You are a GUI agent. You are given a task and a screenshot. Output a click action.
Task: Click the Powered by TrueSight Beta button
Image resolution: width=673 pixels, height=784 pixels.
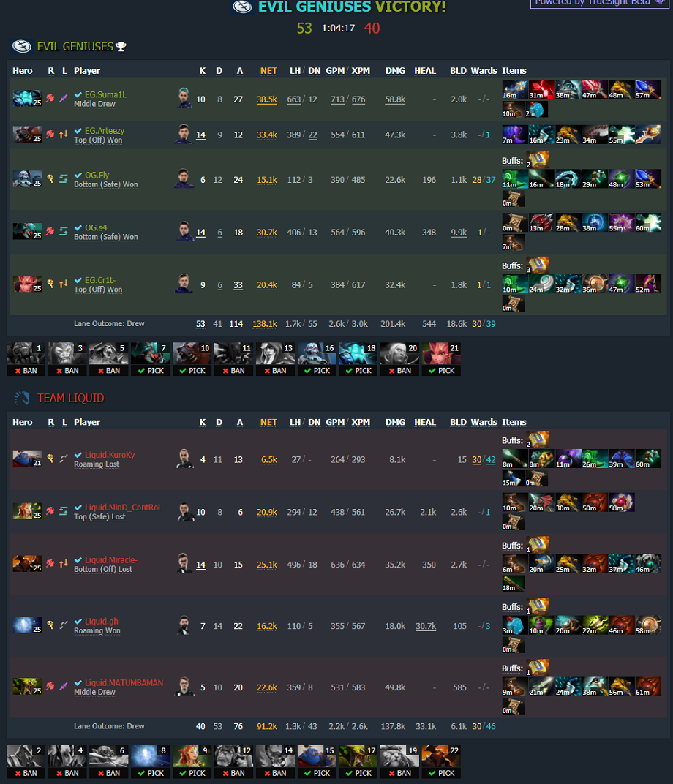pyautogui.click(x=600, y=2)
